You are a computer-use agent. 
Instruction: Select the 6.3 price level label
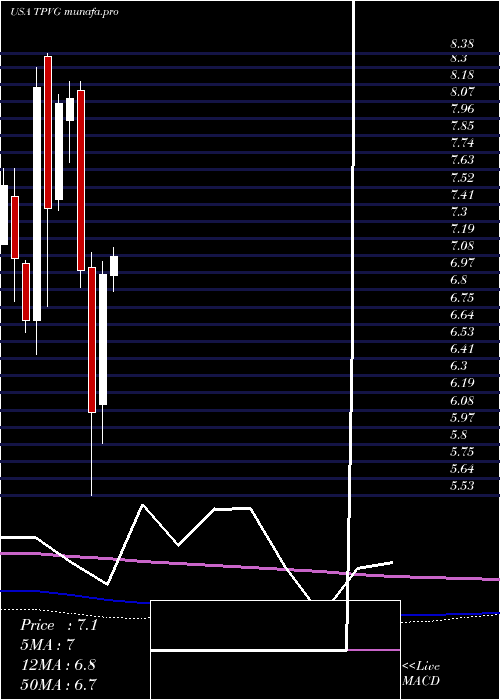coord(459,366)
